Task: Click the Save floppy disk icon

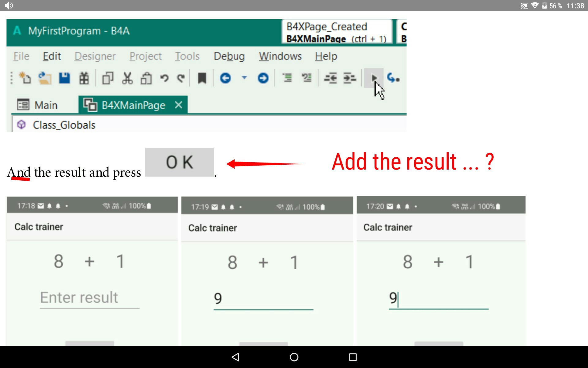Action: [64, 78]
